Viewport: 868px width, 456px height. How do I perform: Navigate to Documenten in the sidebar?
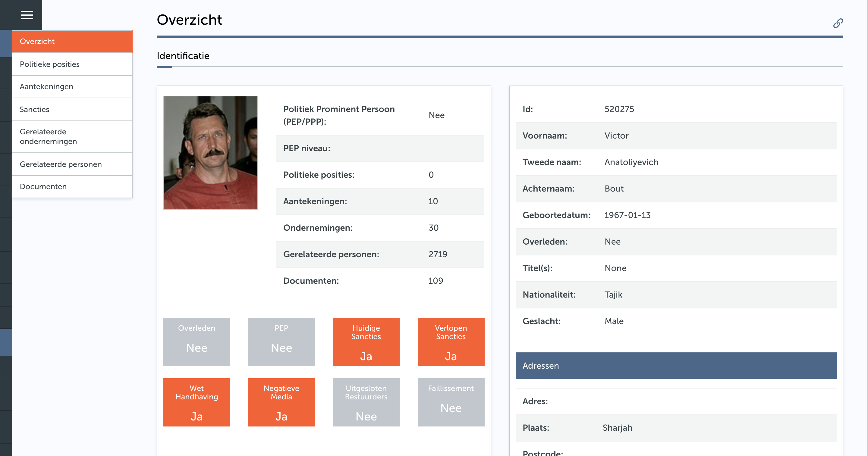(x=72, y=186)
